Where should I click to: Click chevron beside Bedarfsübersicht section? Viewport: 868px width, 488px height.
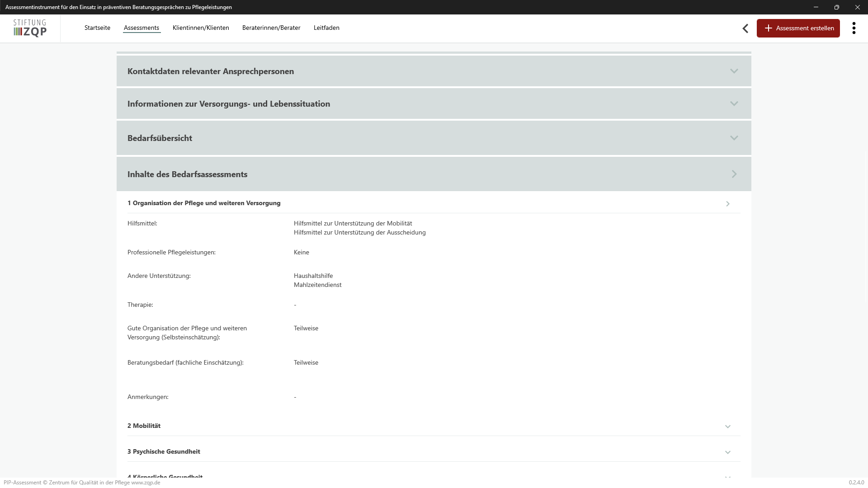[x=734, y=138]
